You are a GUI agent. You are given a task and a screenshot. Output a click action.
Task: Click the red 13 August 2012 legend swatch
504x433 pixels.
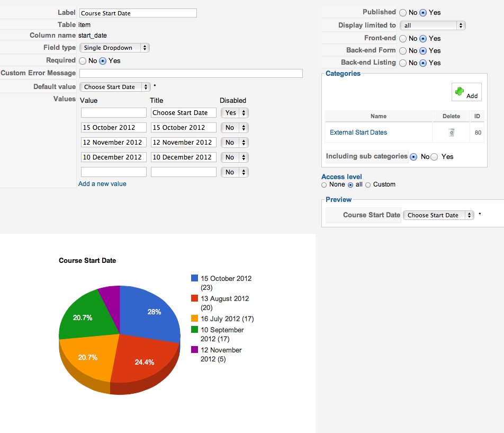tap(194, 298)
